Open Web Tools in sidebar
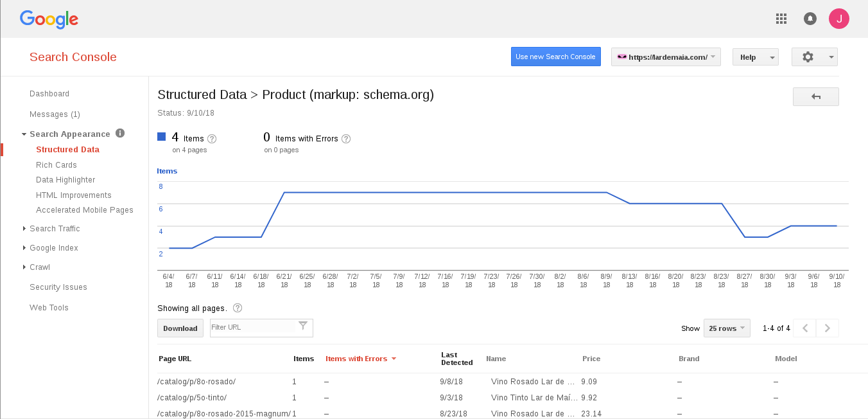Viewport: 868px width, 419px height. 49,308
